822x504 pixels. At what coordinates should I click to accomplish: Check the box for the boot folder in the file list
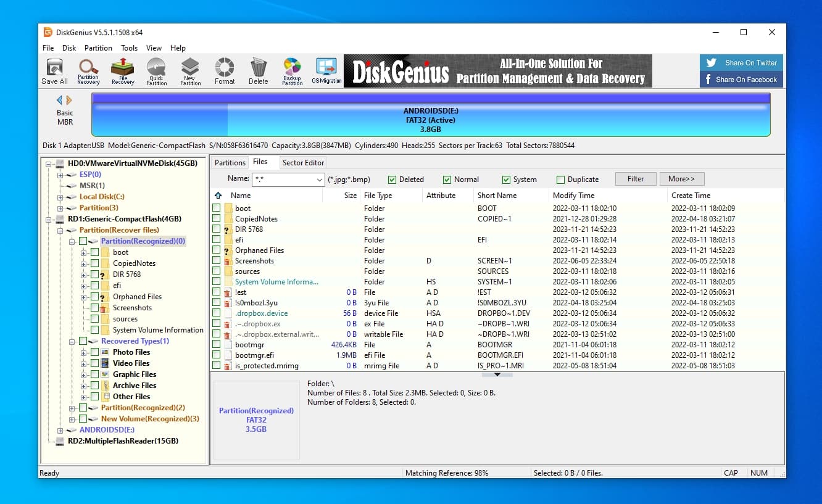(217, 209)
